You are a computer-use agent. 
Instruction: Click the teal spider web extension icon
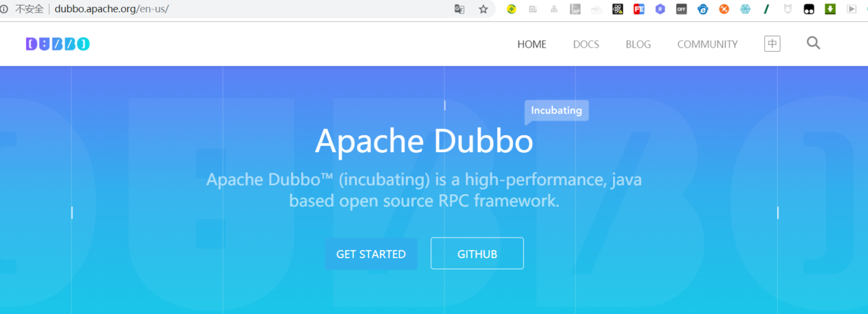coord(745,9)
